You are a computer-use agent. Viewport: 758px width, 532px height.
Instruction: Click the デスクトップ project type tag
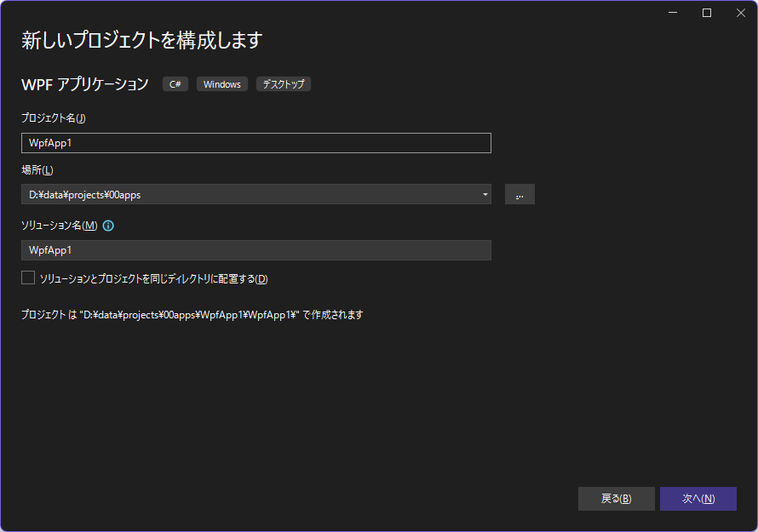click(x=284, y=84)
